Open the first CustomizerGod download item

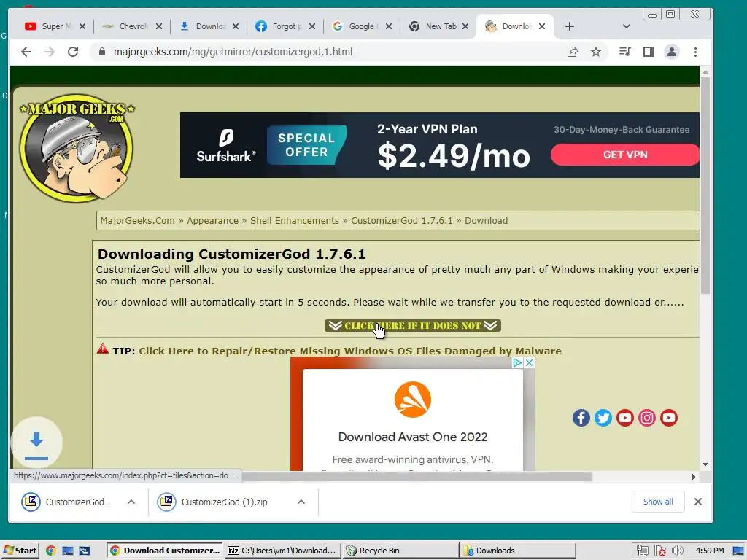pyautogui.click(x=66, y=502)
